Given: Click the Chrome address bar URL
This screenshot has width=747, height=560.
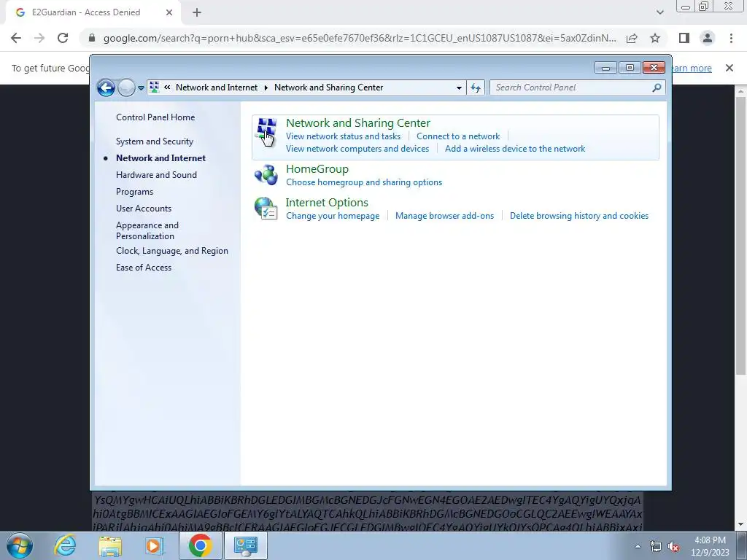Looking at the screenshot, I should [x=360, y=38].
